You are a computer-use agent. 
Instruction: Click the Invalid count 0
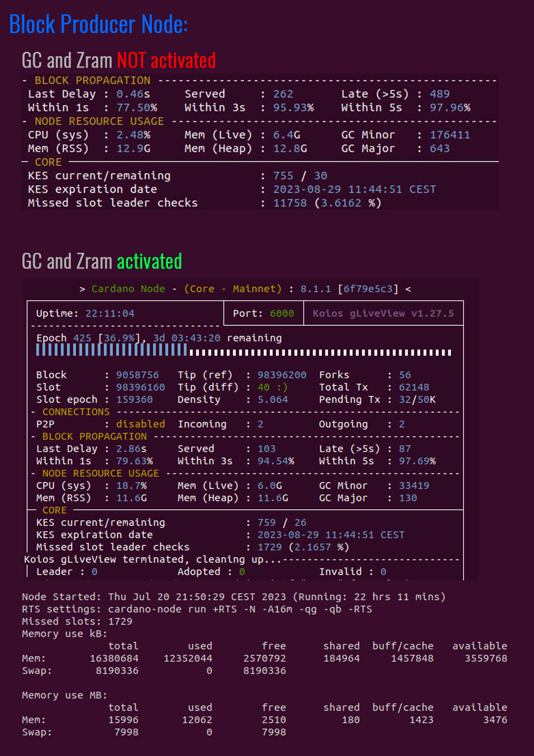pos(383,572)
